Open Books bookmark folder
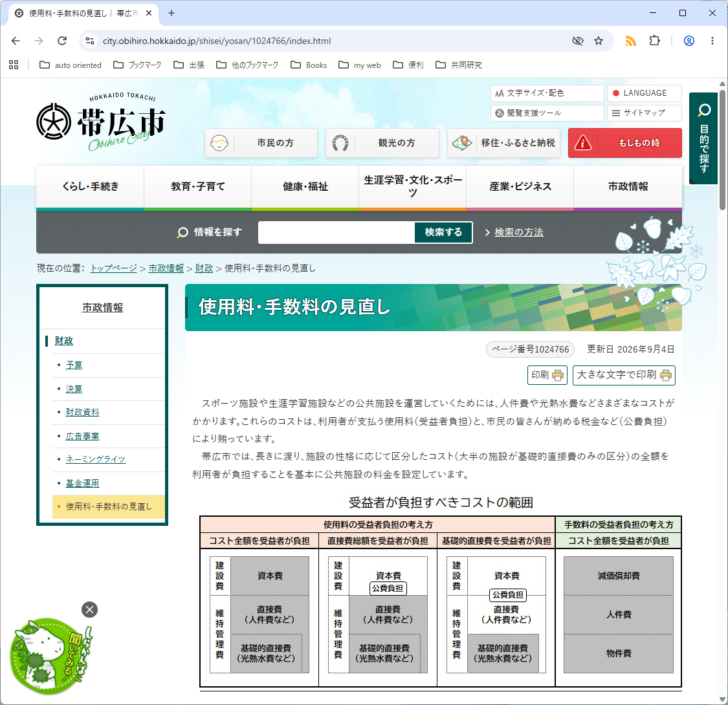Screen dimensions: 728x705 [309, 65]
